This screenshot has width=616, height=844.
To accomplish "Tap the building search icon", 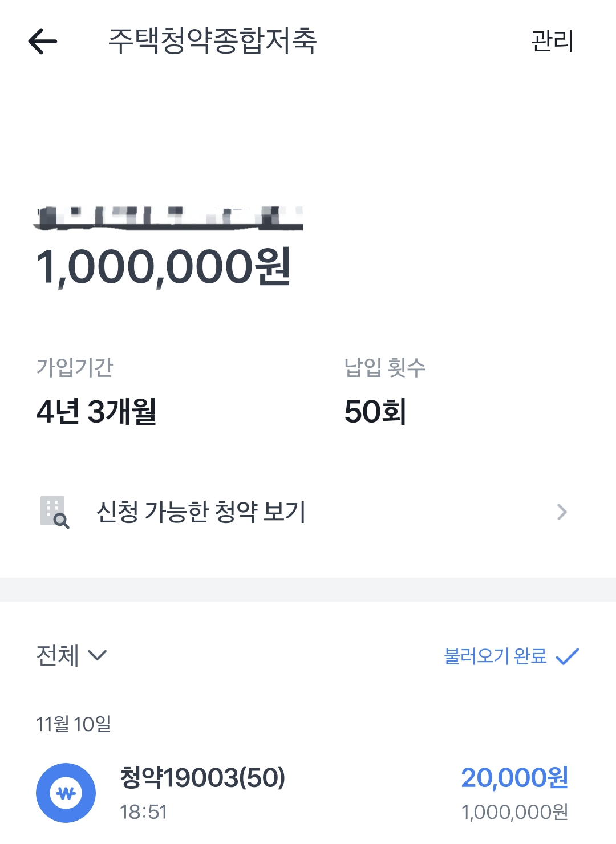I will click(x=55, y=512).
